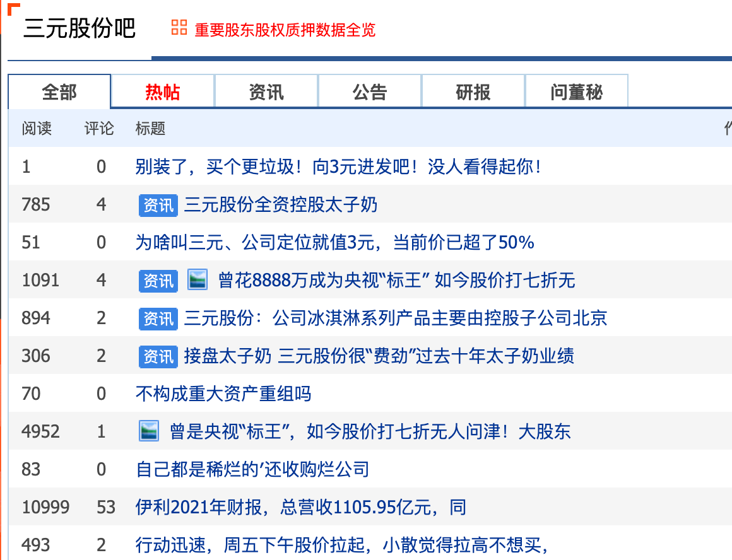Viewport: 732px width, 560px height.
Task: Select the 问董秘 tab
Action: (576, 91)
